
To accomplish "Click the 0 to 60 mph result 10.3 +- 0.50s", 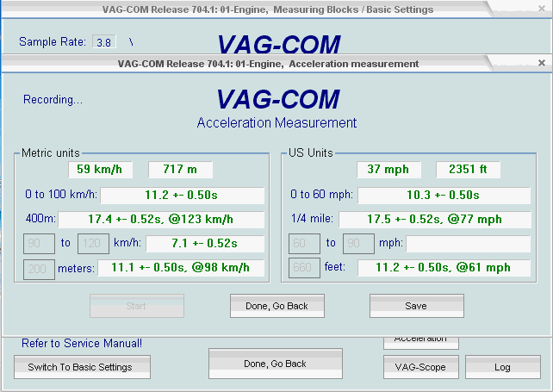I will tap(444, 195).
